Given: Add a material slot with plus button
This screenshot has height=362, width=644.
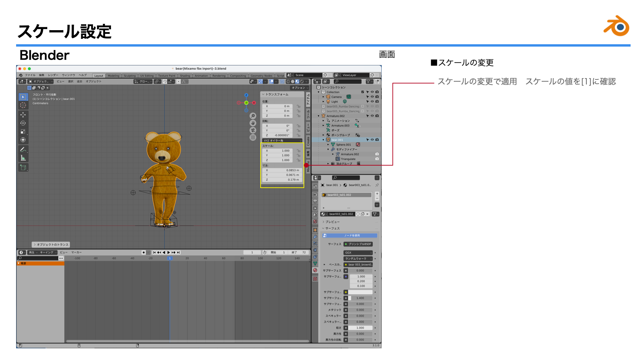Looking at the screenshot, I should [377, 194].
